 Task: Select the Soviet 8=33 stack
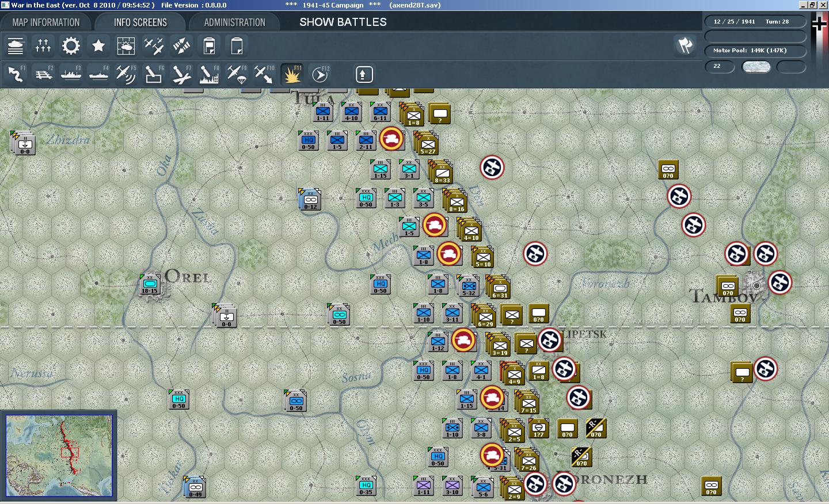[441, 172]
